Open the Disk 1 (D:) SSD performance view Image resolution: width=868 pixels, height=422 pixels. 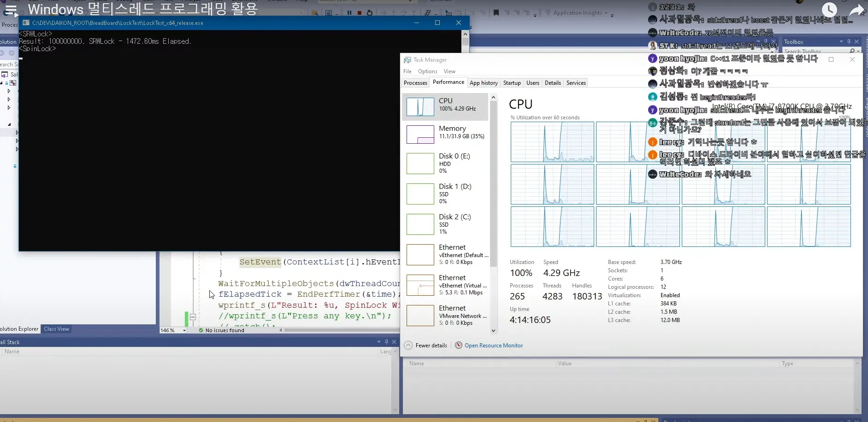point(445,194)
